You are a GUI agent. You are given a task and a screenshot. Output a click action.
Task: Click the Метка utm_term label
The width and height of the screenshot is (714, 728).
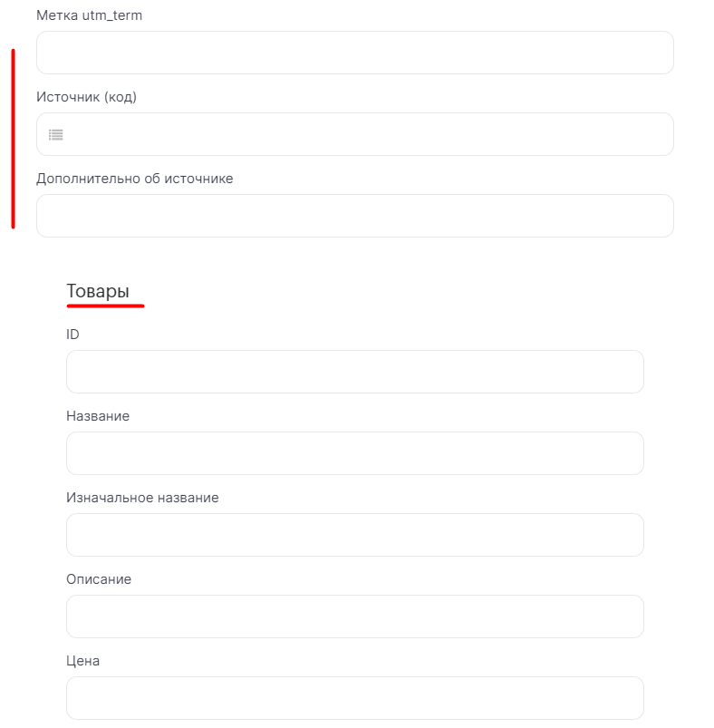89,15
